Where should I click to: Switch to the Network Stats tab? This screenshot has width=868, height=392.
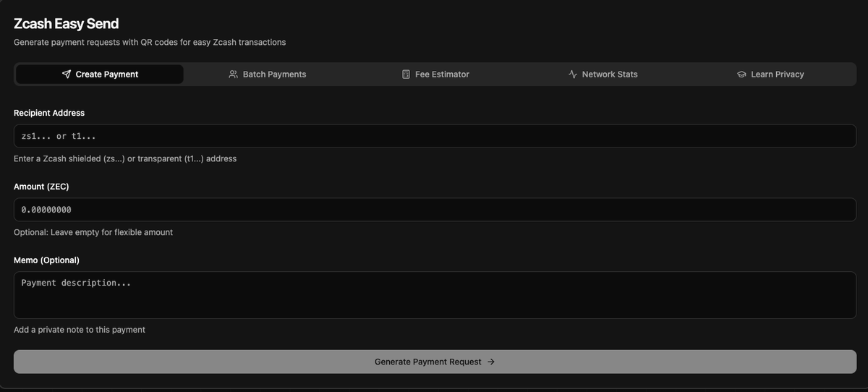click(603, 74)
